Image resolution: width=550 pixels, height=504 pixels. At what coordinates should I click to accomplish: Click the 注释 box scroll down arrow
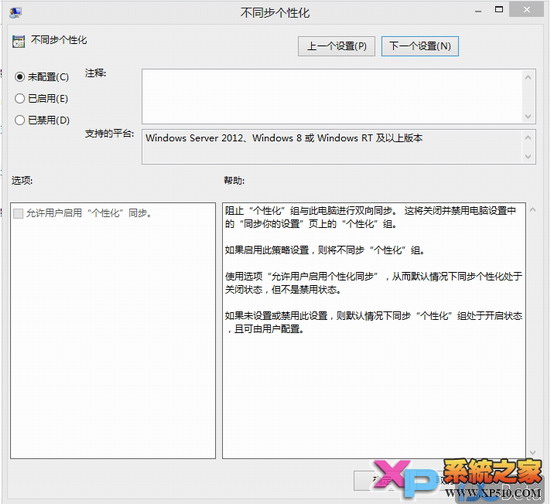point(528,116)
